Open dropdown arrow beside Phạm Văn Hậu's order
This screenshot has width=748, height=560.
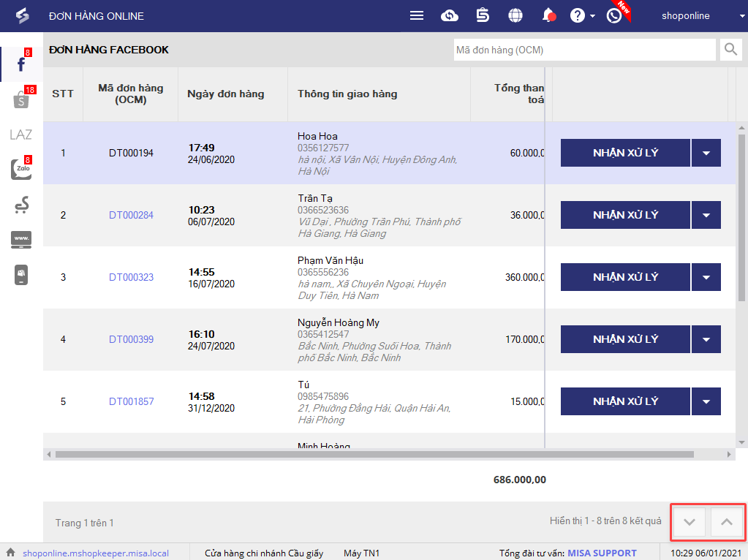coord(706,277)
